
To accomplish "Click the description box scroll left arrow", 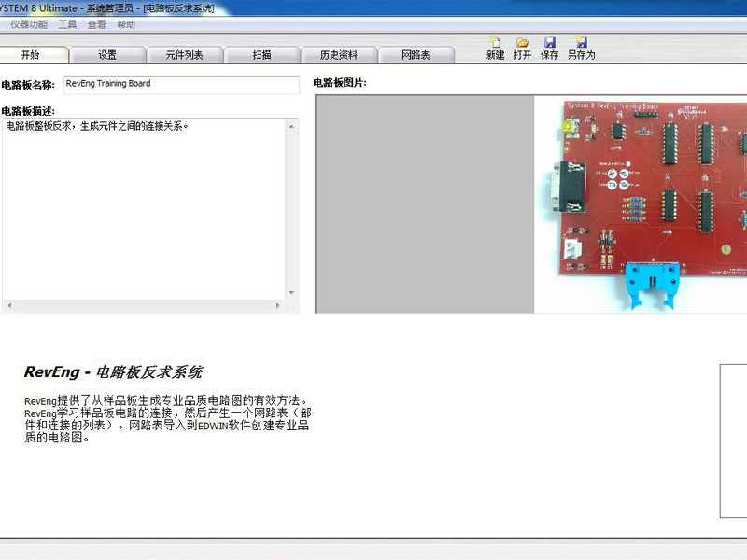I will click(9, 306).
